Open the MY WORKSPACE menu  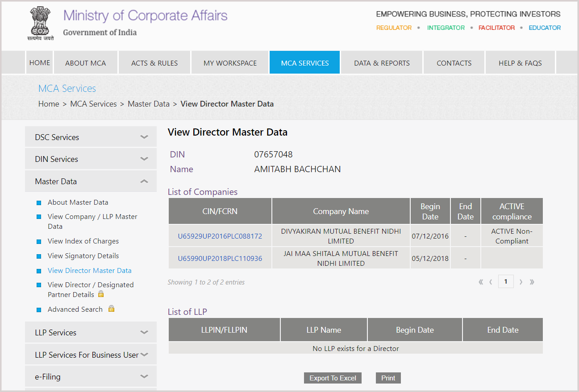pyautogui.click(x=230, y=62)
